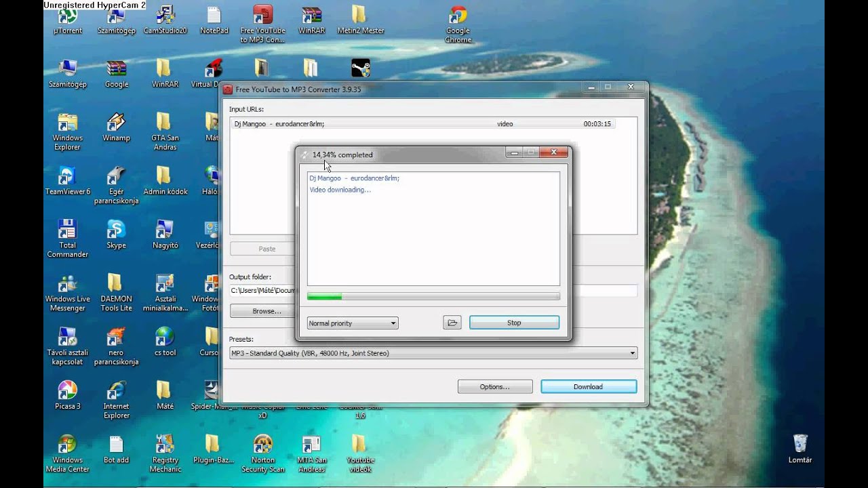Screen dimensions: 868x488
Task: Open the Bot add text file
Action: (116, 449)
